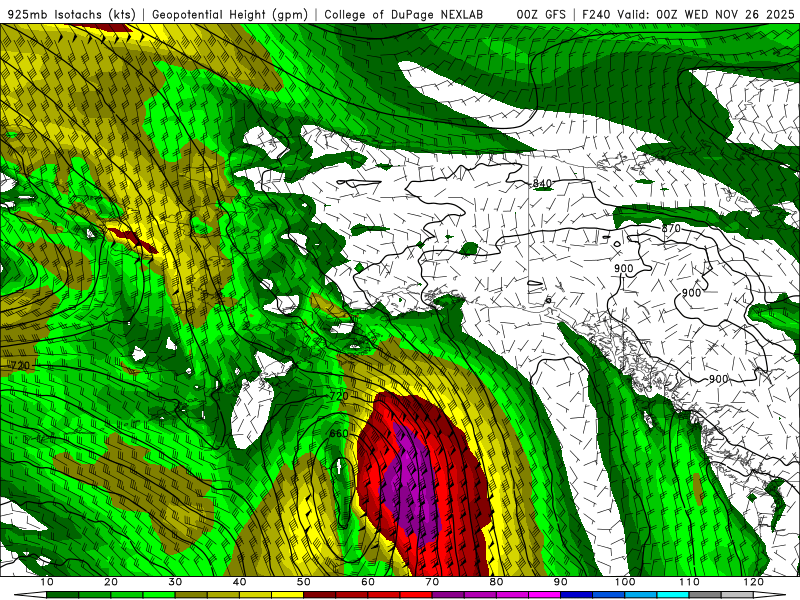Click the '925mb Isotachs (kts)' title text
800x600 pixels.
click(72, 14)
